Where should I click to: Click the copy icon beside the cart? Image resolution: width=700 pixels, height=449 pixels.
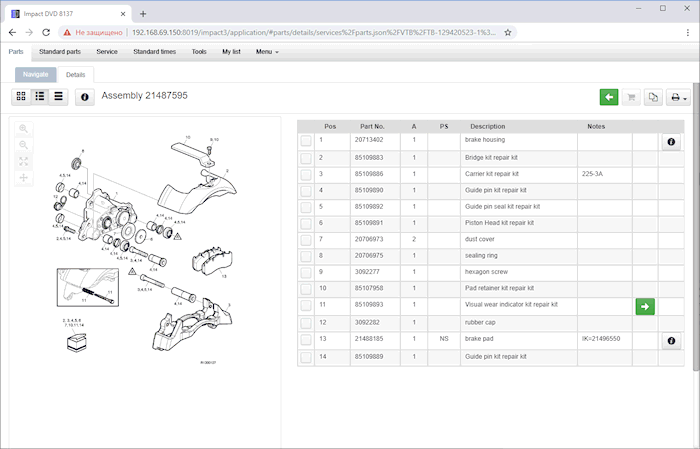(x=653, y=97)
